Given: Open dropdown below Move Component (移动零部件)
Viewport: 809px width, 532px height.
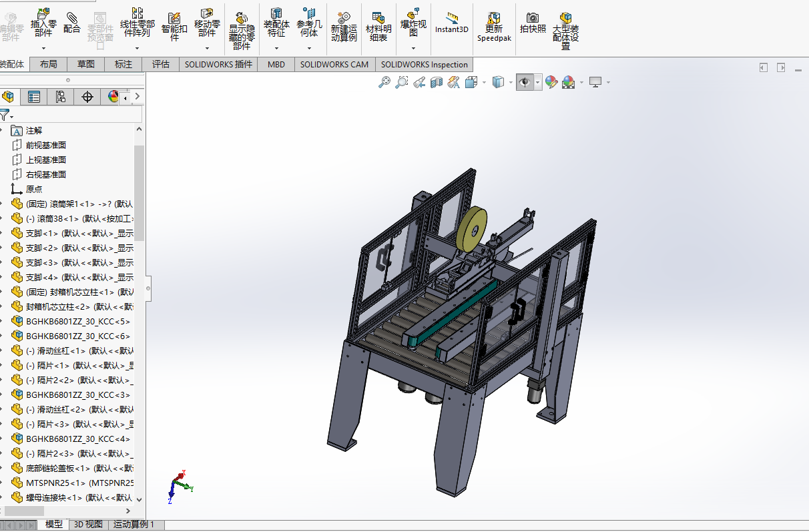Looking at the screenshot, I should pos(207,48).
